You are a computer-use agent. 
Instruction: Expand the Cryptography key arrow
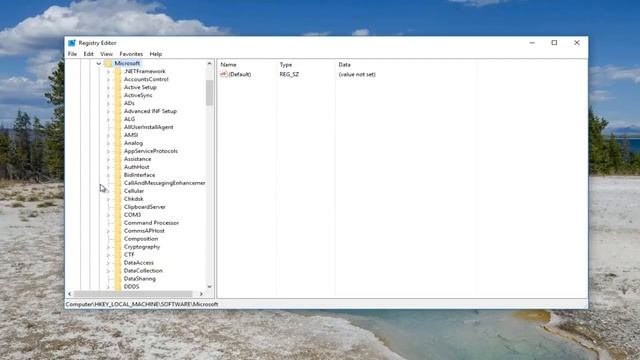[x=108, y=247]
